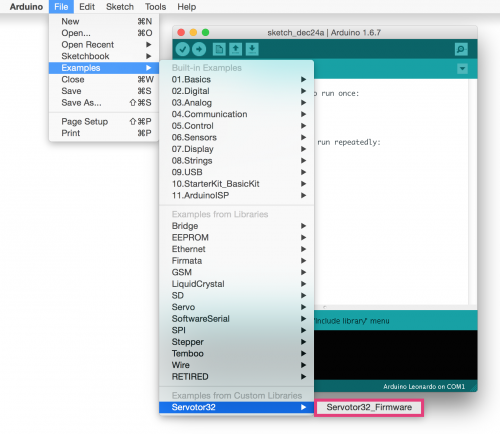The height and width of the screenshot is (434, 500).
Task: Choose Close from the File menu
Action: (104, 79)
